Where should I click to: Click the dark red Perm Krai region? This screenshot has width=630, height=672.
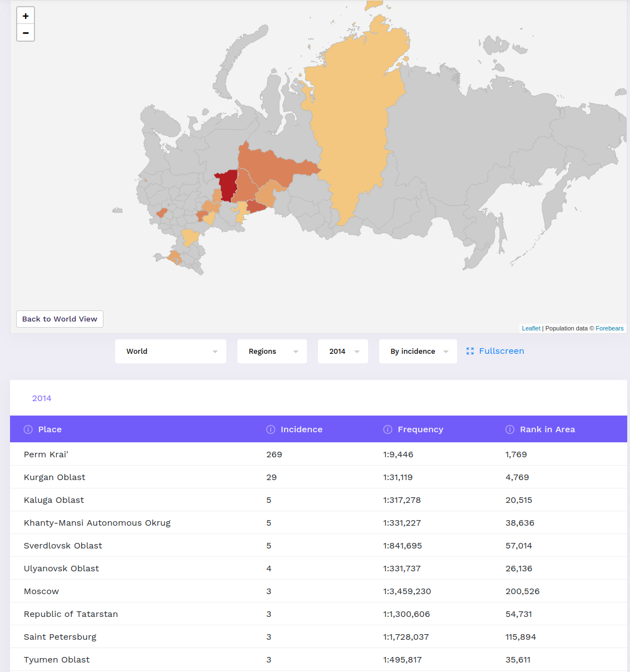[227, 185]
